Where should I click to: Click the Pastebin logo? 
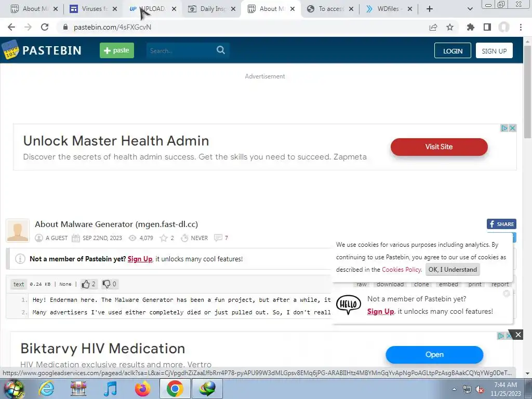(42, 50)
